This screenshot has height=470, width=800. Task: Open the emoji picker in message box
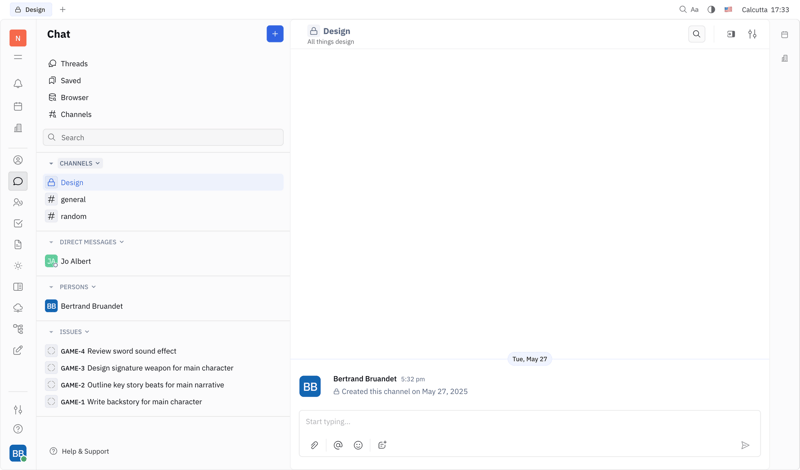358,445
